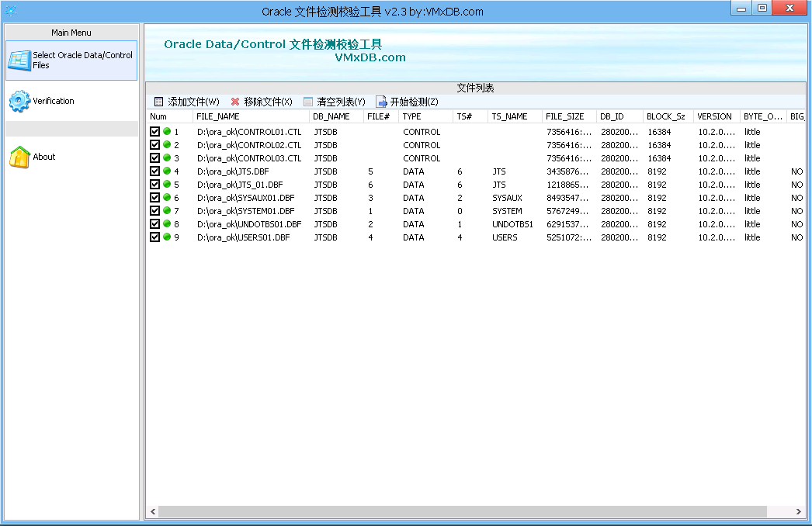Click green status dot for CONTROL01.CTL row
Screen dimensions: 812x526
[x=167, y=132]
